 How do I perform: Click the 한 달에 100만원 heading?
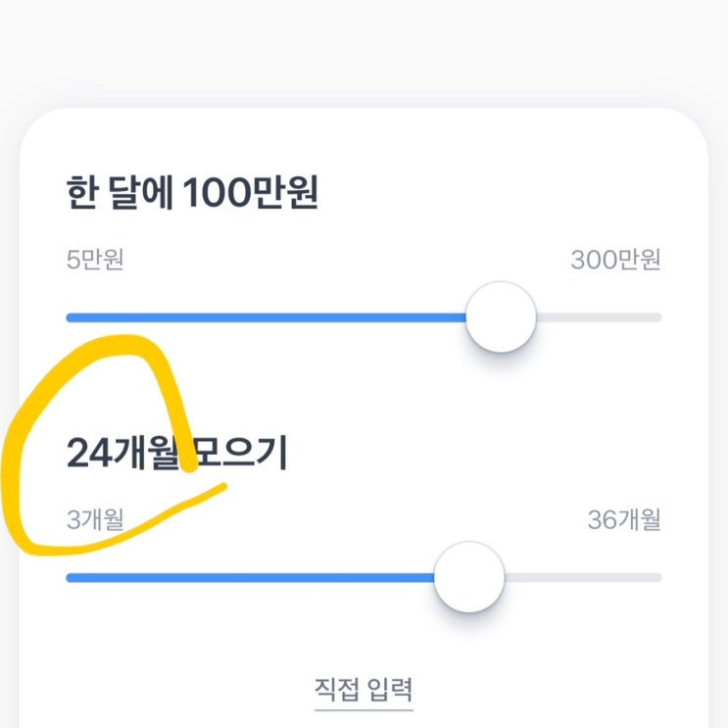click(192, 192)
